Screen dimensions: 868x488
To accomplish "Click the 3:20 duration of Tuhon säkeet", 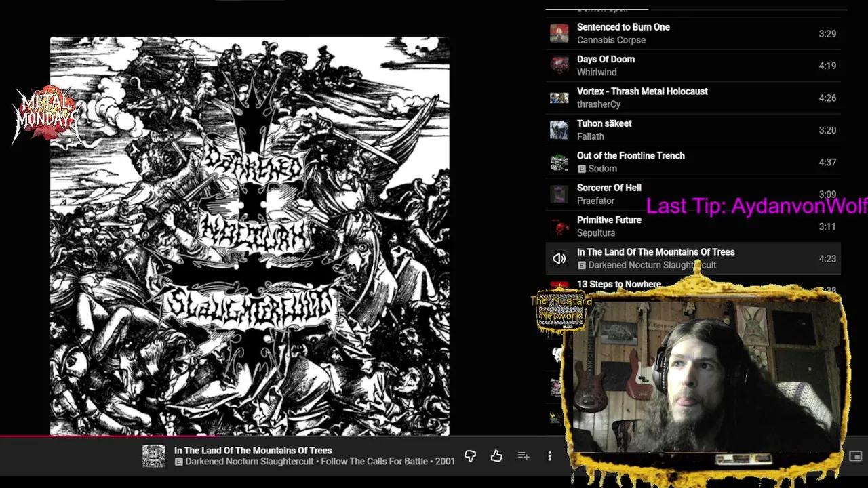I will pos(827,130).
